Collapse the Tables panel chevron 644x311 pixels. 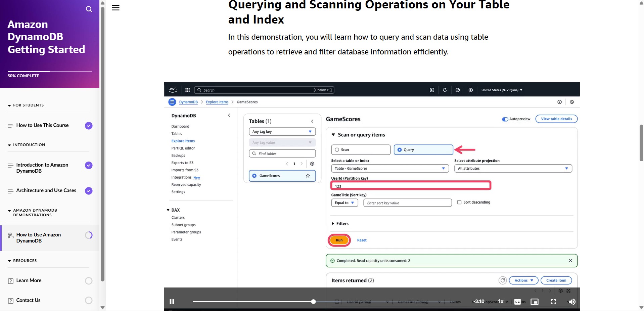[312, 121]
